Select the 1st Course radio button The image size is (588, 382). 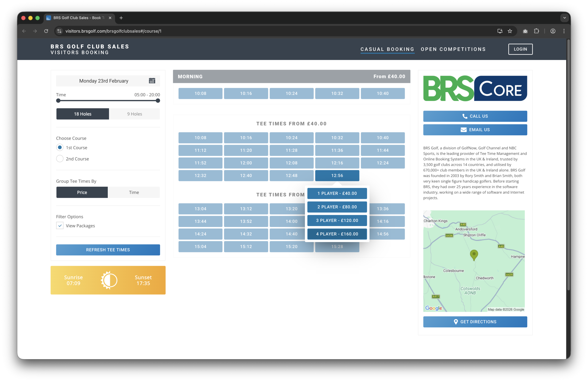[60, 147]
